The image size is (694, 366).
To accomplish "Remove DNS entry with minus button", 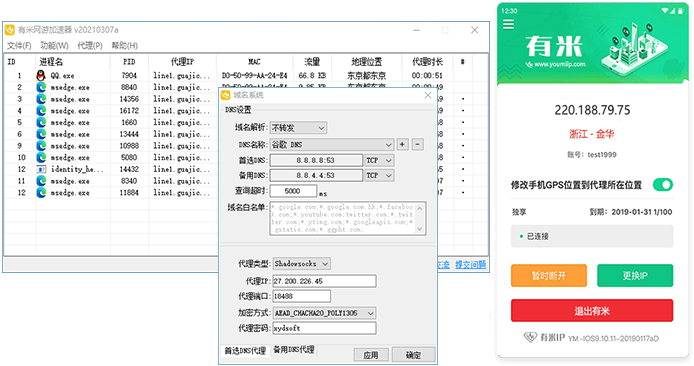I will click(417, 144).
